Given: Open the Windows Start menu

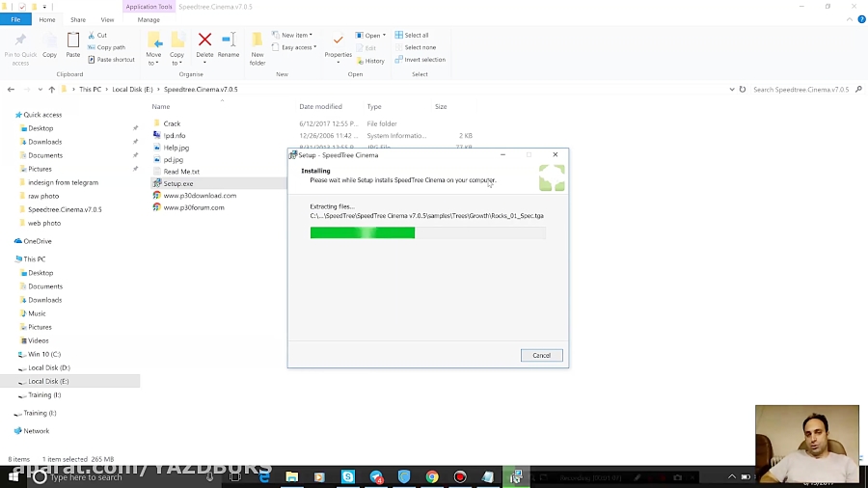Looking at the screenshot, I should [x=13, y=477].
